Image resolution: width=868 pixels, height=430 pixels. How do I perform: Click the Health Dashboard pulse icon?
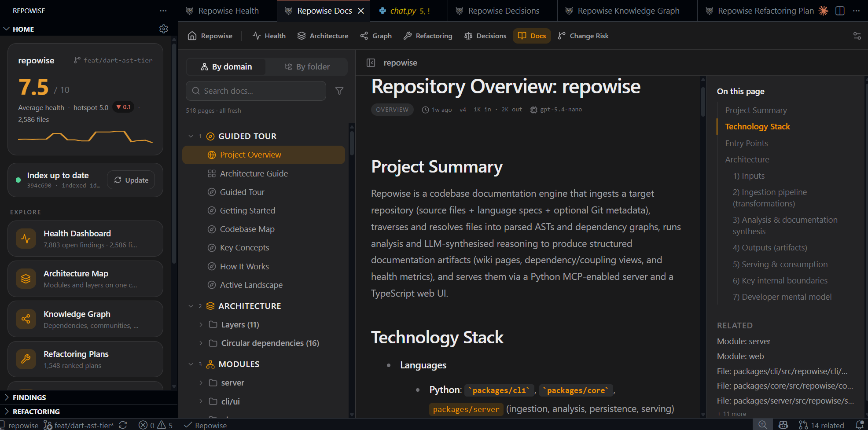(x=26, y=239)
